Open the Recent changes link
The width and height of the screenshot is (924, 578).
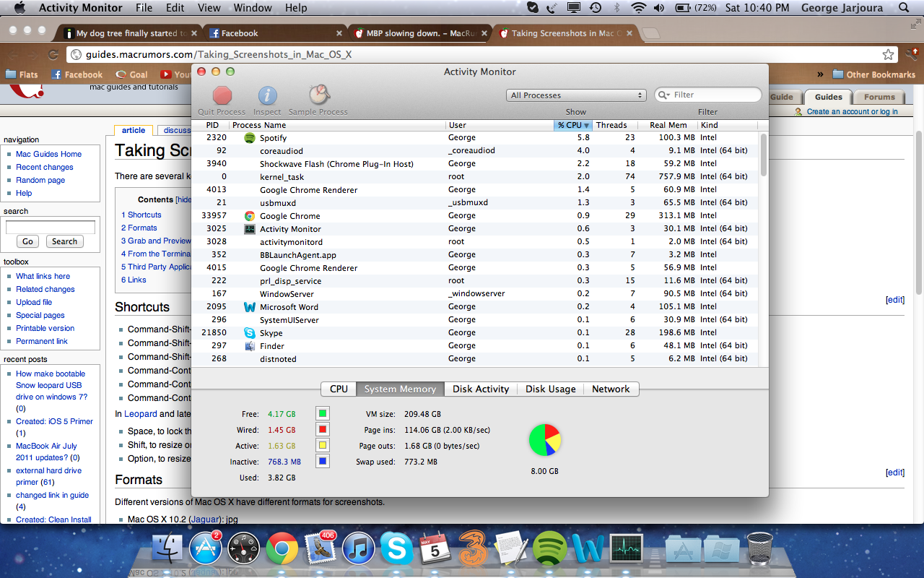45,167
